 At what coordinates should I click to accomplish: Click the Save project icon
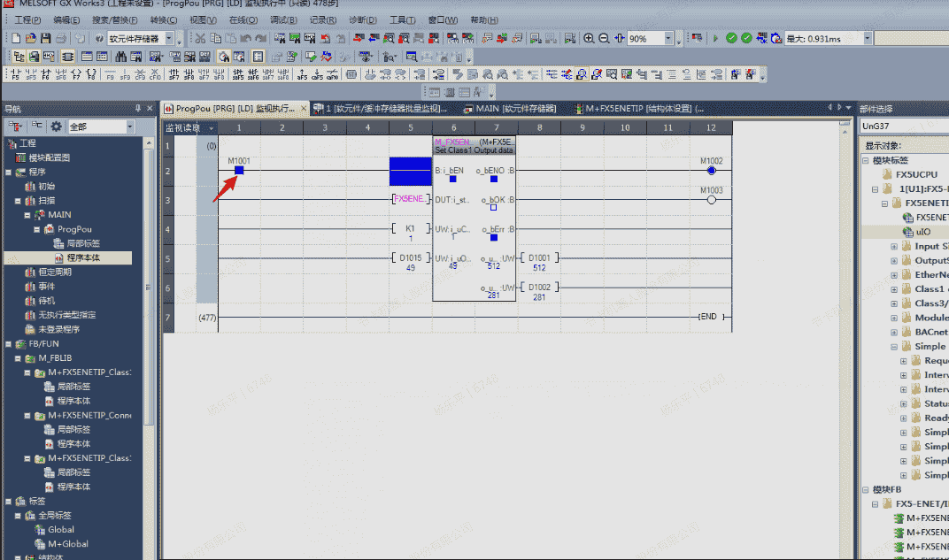tap(46, 38)
